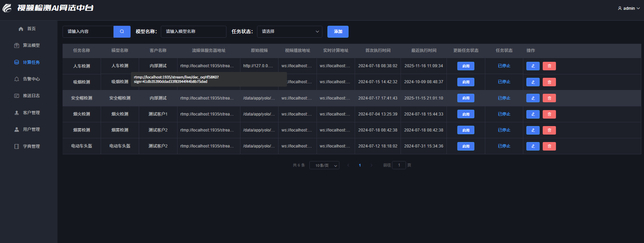Click the 任务名称 column header
644x243 pixels.
tap(82, 50)
